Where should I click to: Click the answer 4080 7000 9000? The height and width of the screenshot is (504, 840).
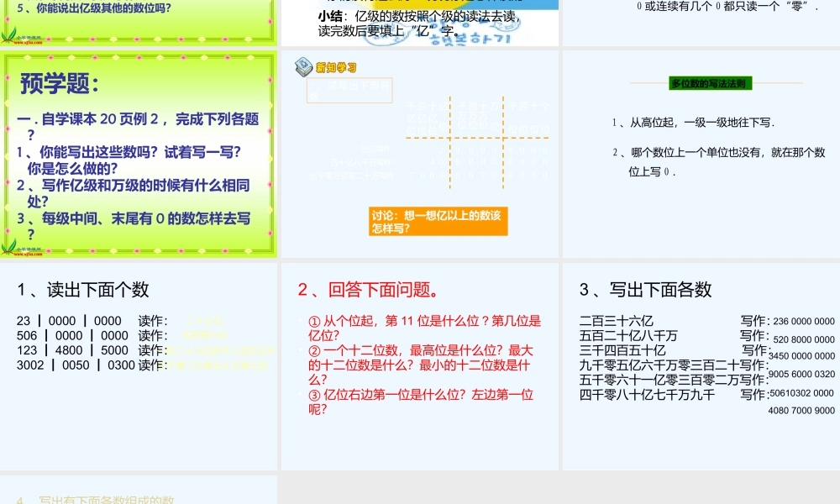pos(801,410)
